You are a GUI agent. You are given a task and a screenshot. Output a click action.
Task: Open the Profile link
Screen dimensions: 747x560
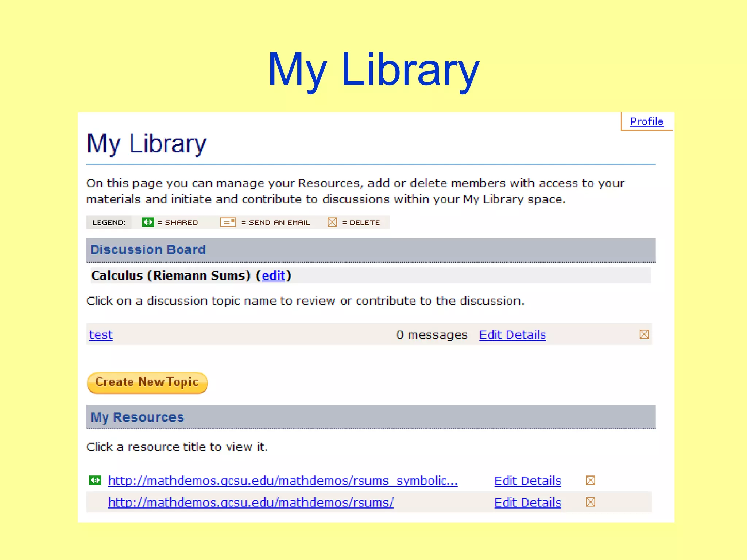(647, 121)
